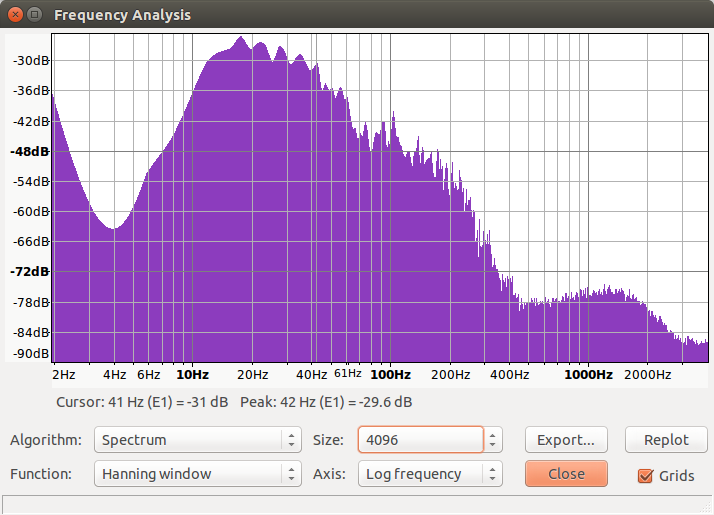714x515 pixels.
Task: Click the -30dB label on the dB axis
Action: 31,61
